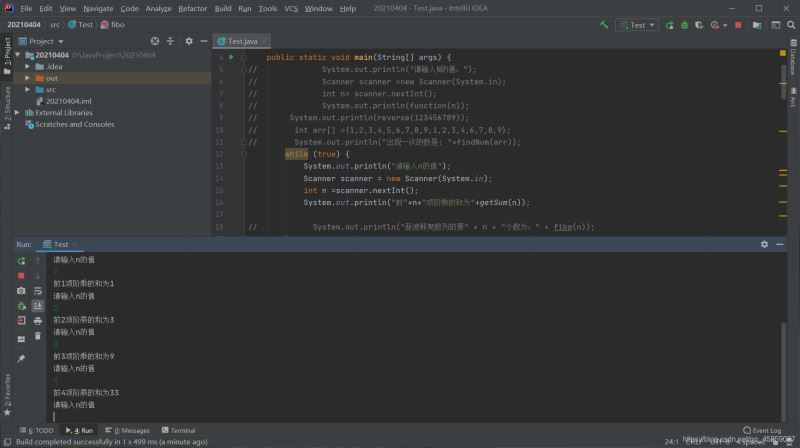Viewport: 800px width, 448px height.
Task: Run with Coverage from top toolbar
Action: (698, 24)
